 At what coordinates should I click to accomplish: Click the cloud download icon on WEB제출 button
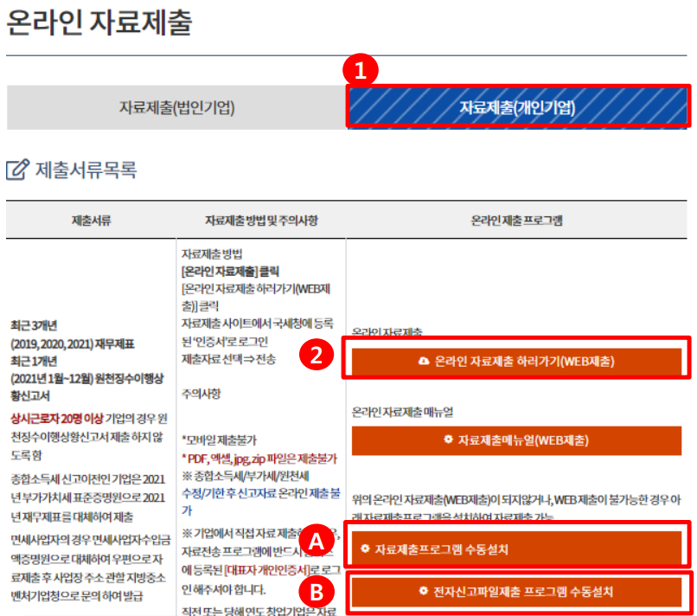click(424, 360)
